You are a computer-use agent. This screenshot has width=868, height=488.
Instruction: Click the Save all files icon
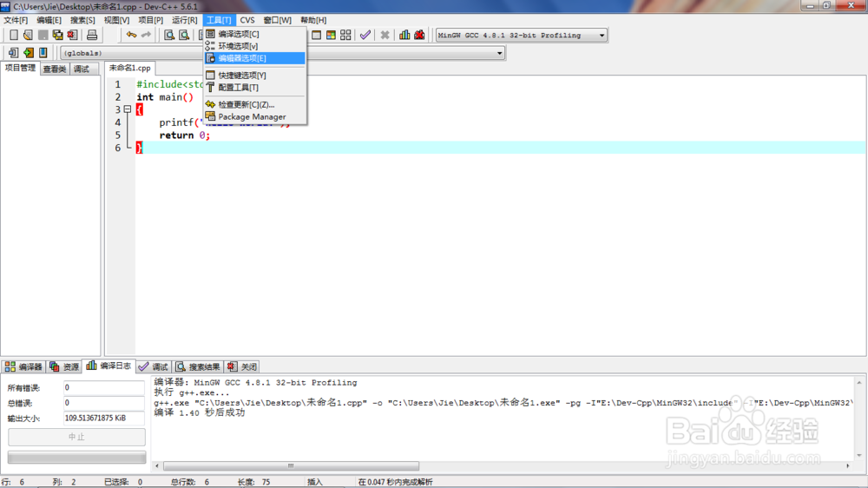point(57,35)
